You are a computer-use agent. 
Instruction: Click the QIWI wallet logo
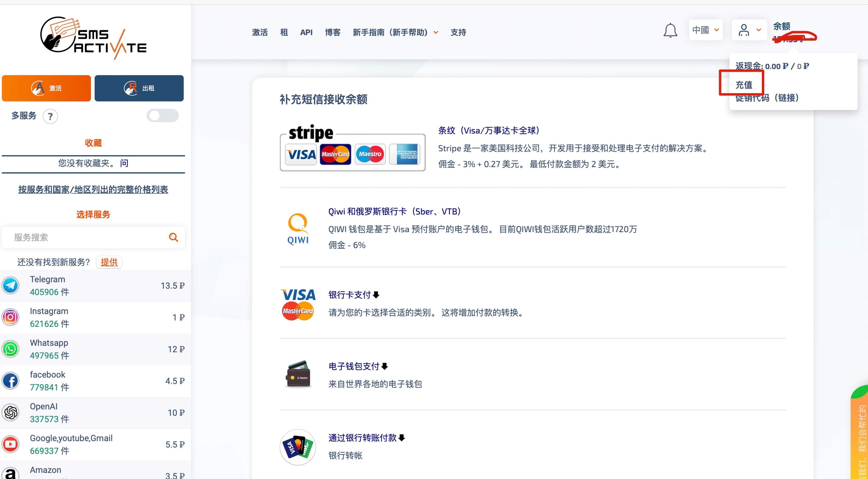tap(298, 229)
